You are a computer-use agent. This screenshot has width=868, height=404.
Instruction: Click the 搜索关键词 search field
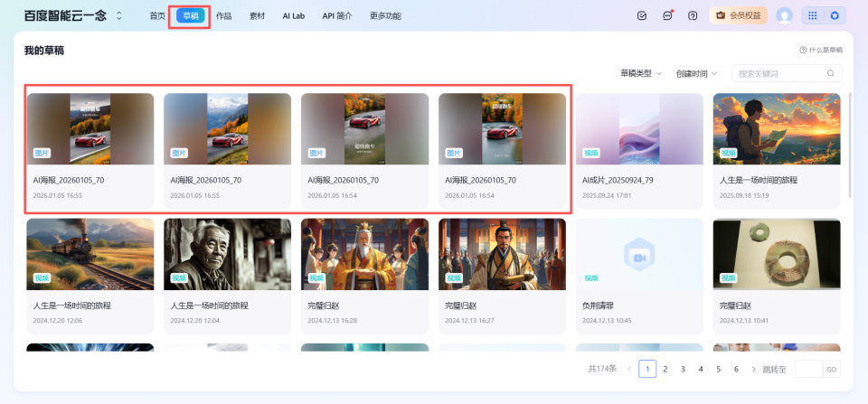pyautogui.click(x=779, y=73)
